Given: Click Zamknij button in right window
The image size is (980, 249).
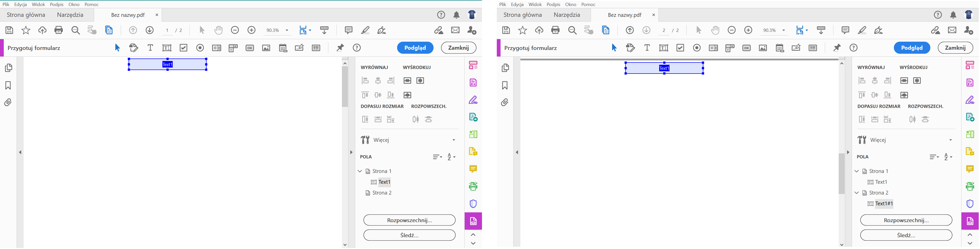Looking at the screenshot, I should click(955, 48).
